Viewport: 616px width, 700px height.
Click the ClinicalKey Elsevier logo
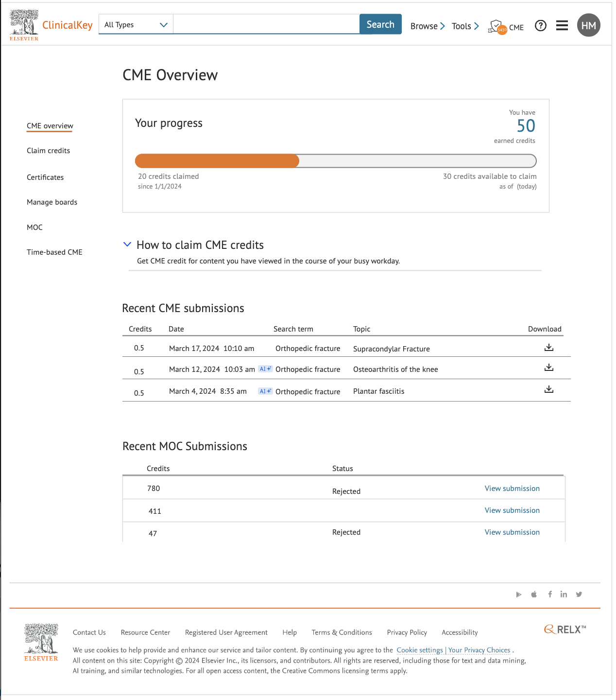click(49, 24)
